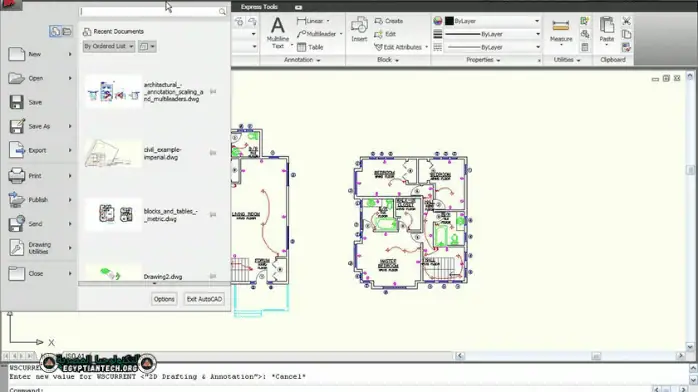Click the Create block tool

(389, 21)
